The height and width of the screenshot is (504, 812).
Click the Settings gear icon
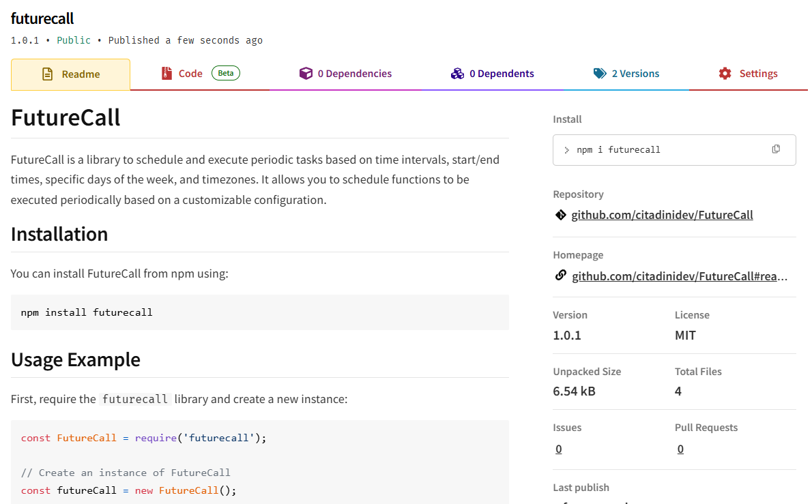(725, 74)
